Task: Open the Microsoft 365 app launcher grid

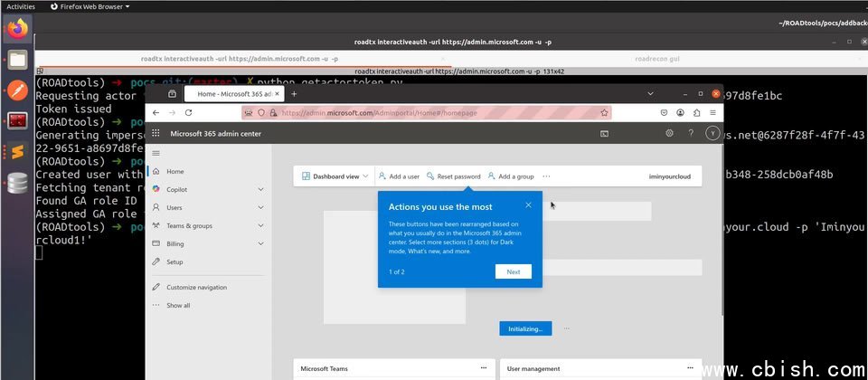Action: coord(156,134)
